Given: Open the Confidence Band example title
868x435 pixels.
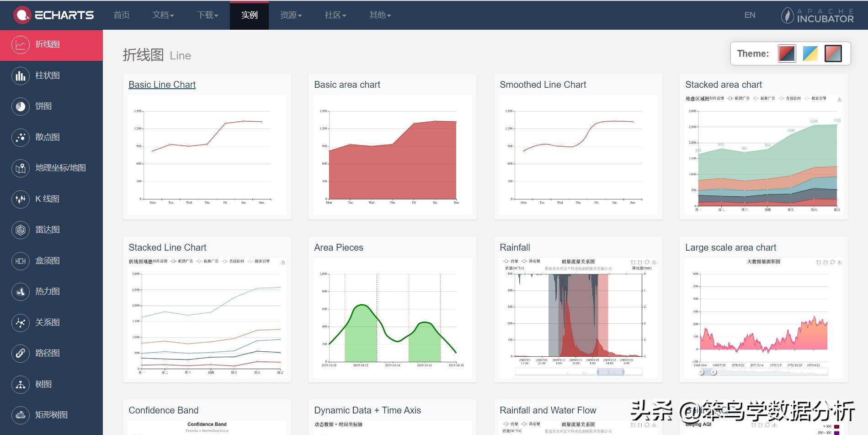Looking at the screenshot, I should pyautogui.click(x=163, y=410).
